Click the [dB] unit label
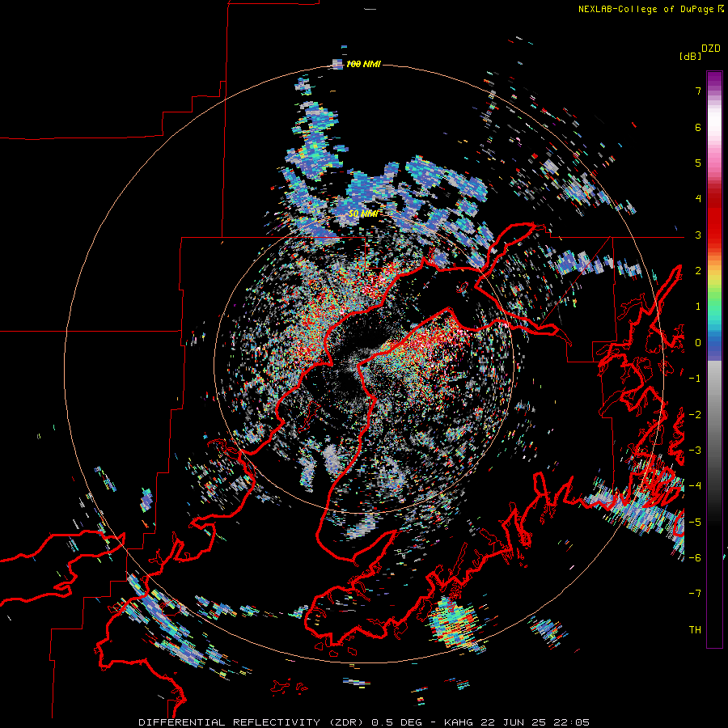The width and height of the screenshot is (728, 728). [691, 56]
